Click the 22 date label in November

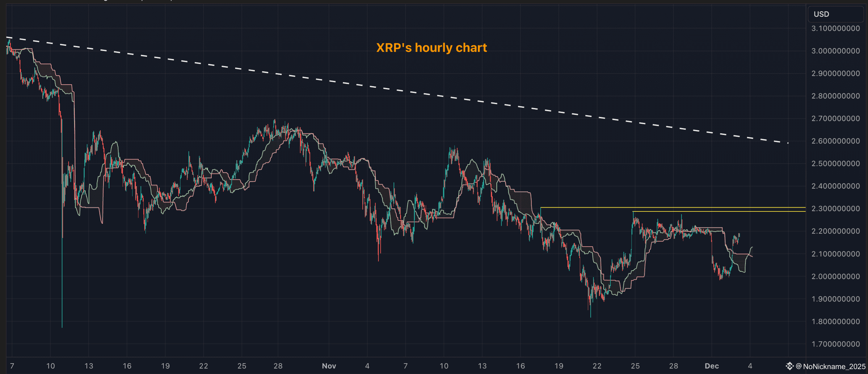597,366
